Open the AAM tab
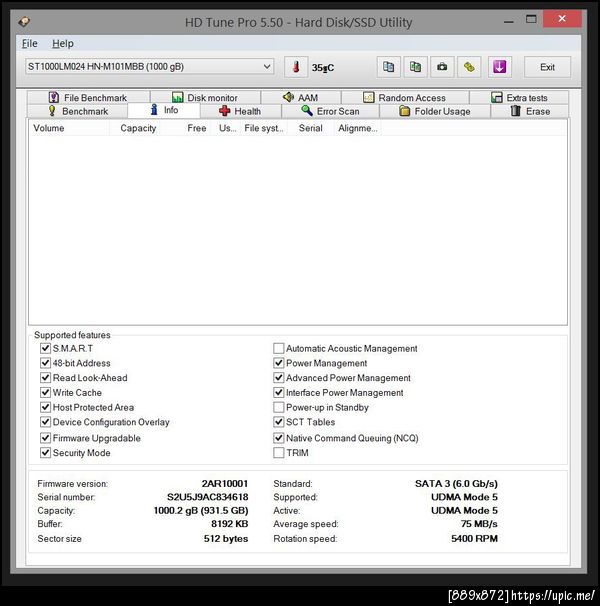The image size is (600, 606). click(x=301, y=97)
